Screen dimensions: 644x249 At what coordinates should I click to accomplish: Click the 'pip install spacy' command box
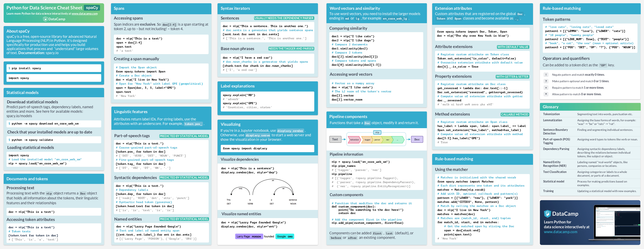point(54,68)
